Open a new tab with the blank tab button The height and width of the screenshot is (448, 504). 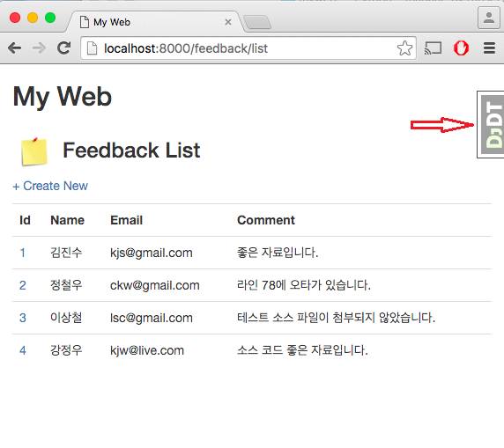257,23
